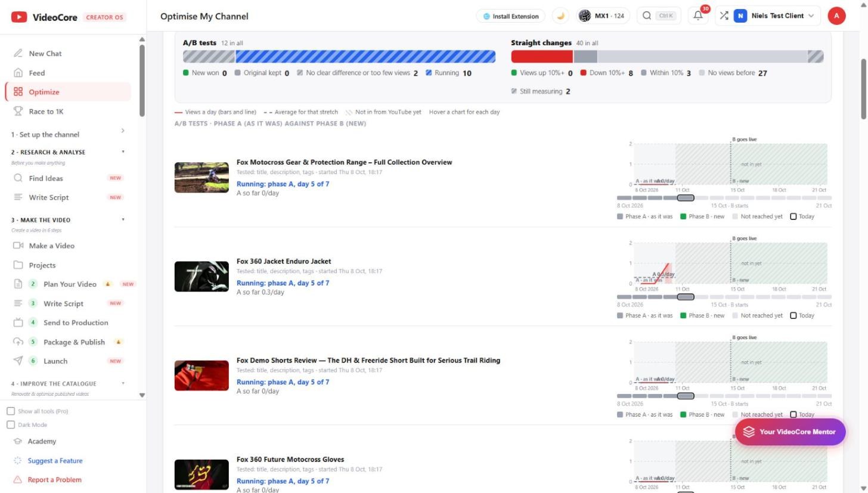The height and width of the screenshot is (493, 868).
Task: Click the notifications bell icon
Action: pyautogui.click(x=698, y=16)
